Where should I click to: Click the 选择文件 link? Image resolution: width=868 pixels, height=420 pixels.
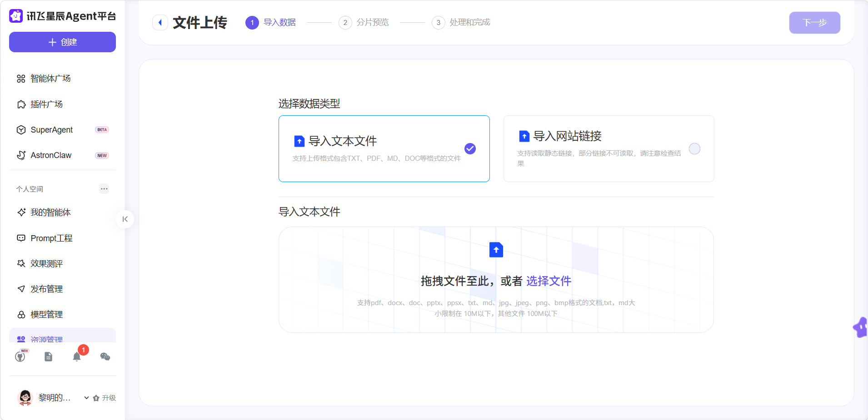(549, 281)
